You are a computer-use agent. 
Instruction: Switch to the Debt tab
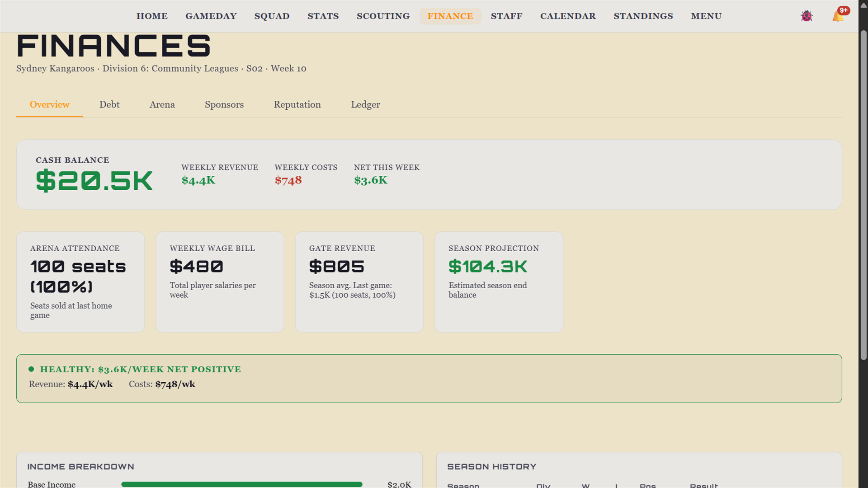pyautogui.click(x=109, y=105)
